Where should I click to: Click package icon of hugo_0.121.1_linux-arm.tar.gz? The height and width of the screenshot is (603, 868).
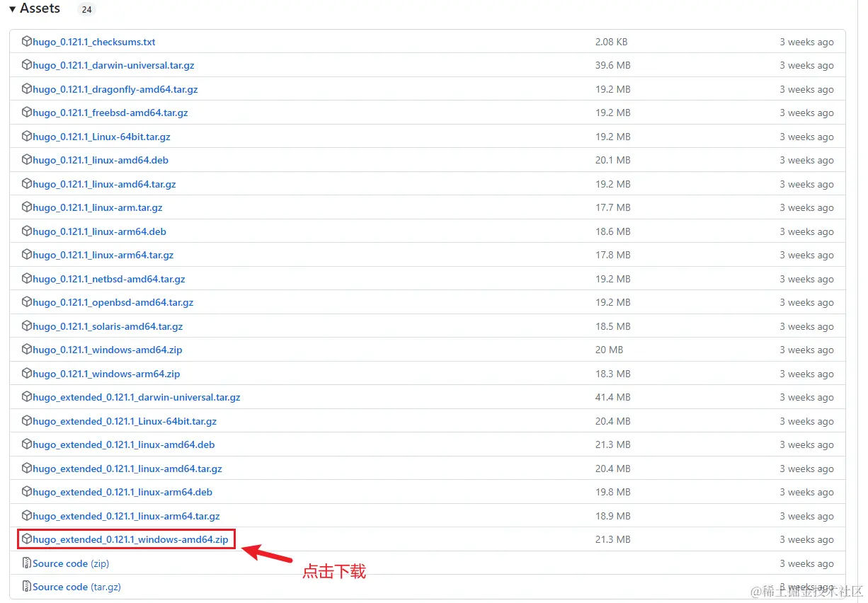pos(27,207)
